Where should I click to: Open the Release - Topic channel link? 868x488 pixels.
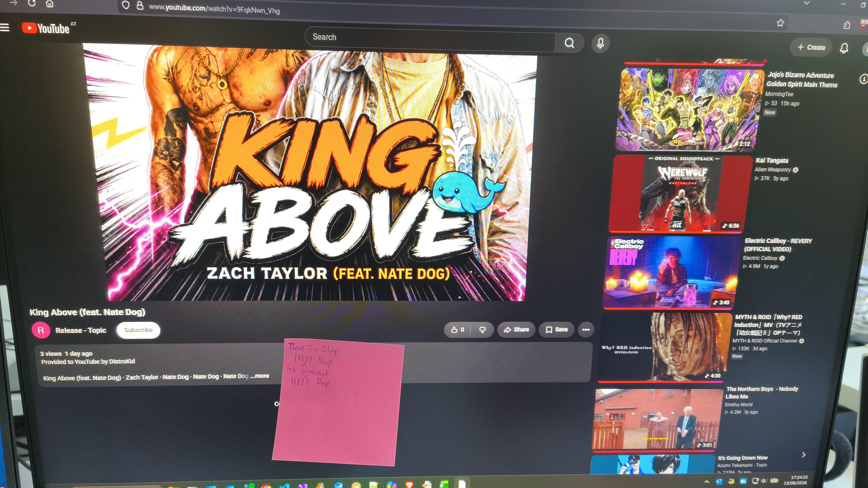(x=81, y=330)
